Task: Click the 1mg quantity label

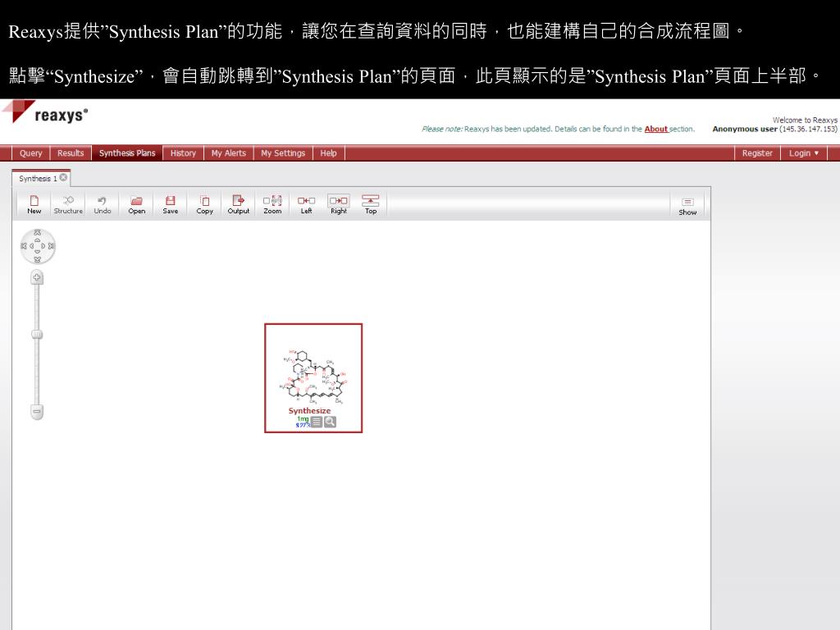Action: coord(303,418)
